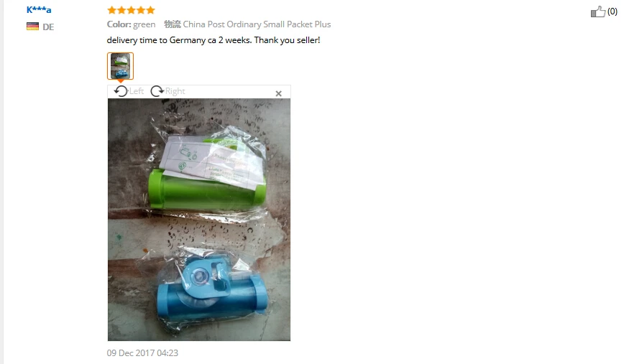Click the 'Right' rotate label
The width and height of the screenshot is (629, 364).
coord(175,91)
